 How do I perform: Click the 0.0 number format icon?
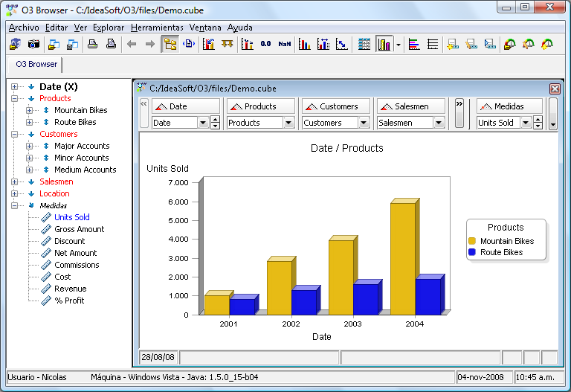[266, 44]
